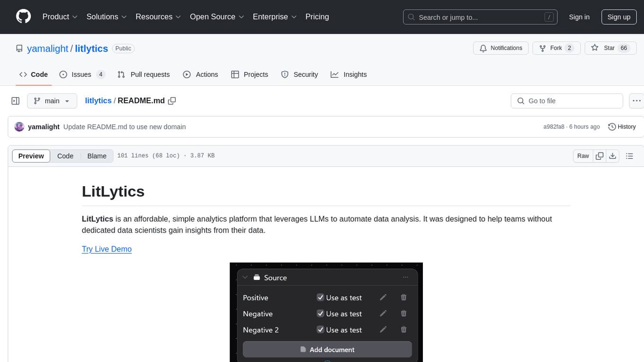
Task: Toggle Use as test for Negative 2
Action: click(x=321, y=330)
